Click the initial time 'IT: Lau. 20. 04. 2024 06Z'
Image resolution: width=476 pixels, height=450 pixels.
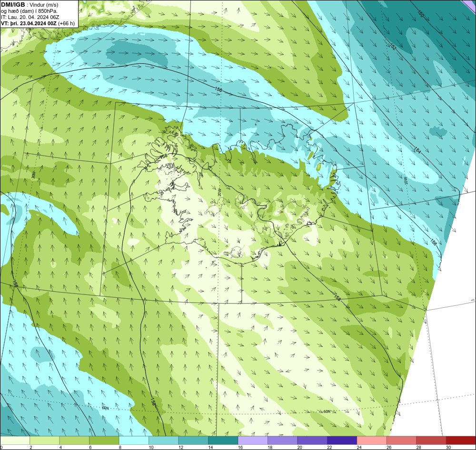pos(30,17)
